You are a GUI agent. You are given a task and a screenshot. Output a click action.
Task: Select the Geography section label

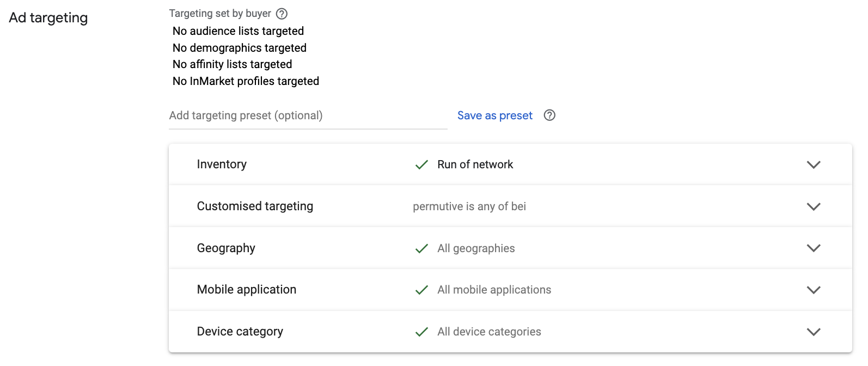(x=226, y=248)
